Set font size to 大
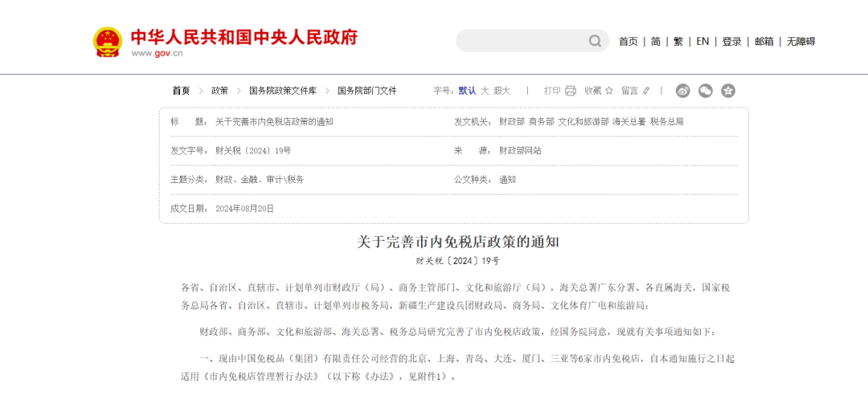Screen dimensions: 868x395 click(x=485, y=91)
